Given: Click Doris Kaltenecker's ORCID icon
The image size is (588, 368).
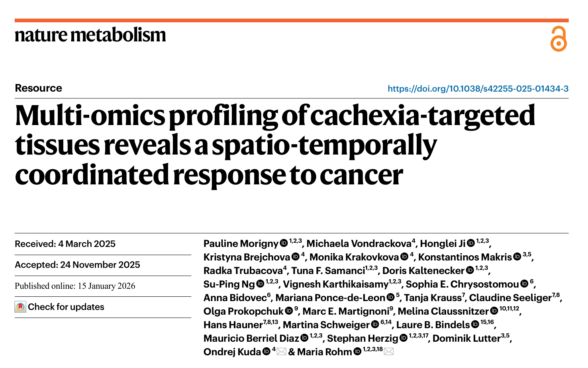Looking at the screenshot, I should tap(470, 270).
